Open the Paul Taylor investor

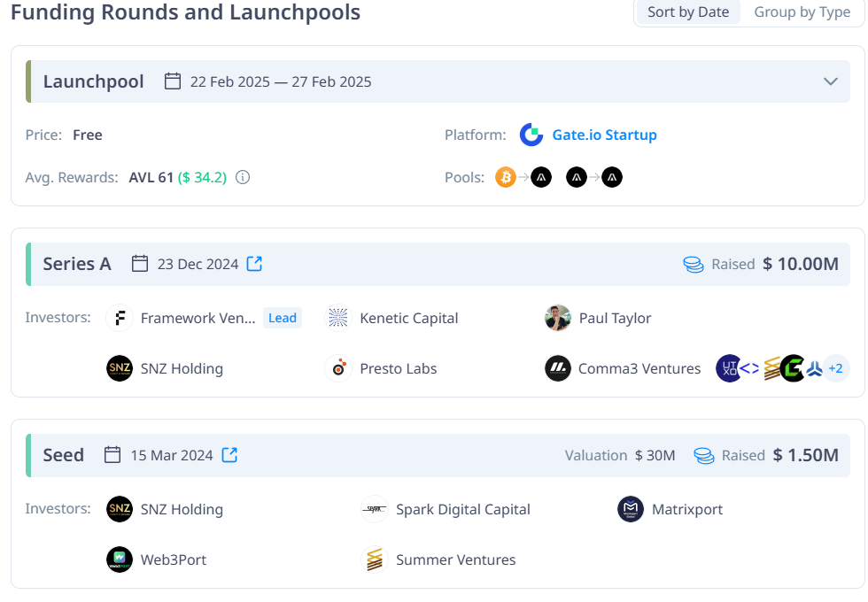pyautogui.click(x=615, y=318)
